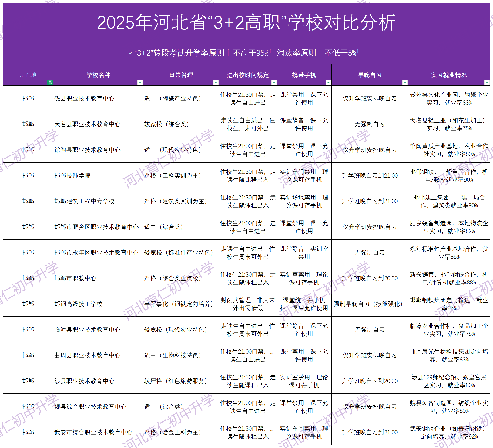Image resolution: width=493 pixels, height=448 pixels.
Task: Open the 早晚自习 column filter dropdown
Action: [405, 82]
